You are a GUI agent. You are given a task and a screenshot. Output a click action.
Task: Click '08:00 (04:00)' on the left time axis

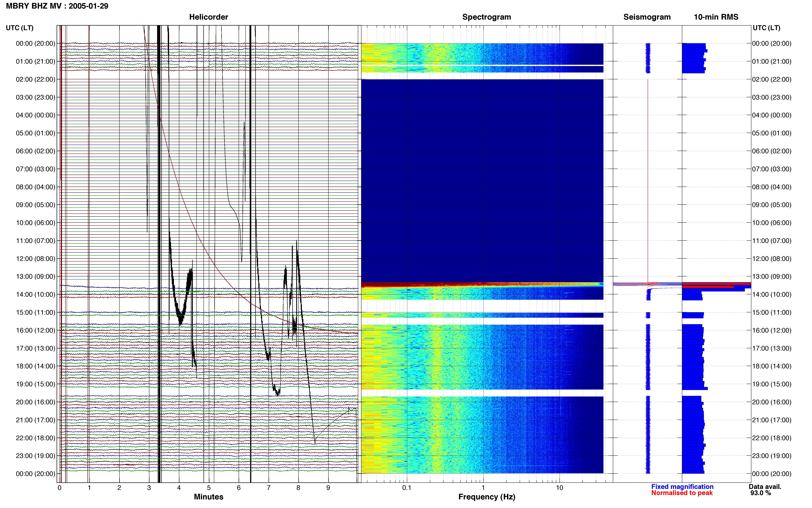click(x=36, y=187)
